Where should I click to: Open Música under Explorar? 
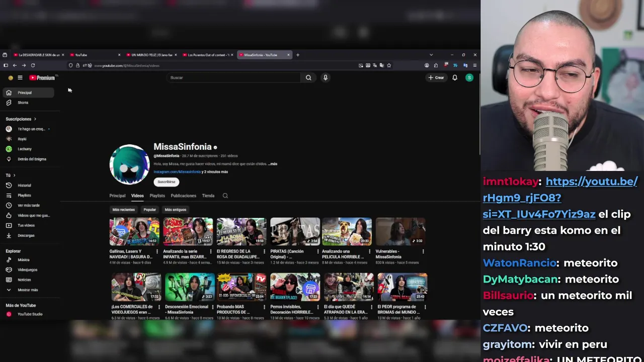coord(29,260)
